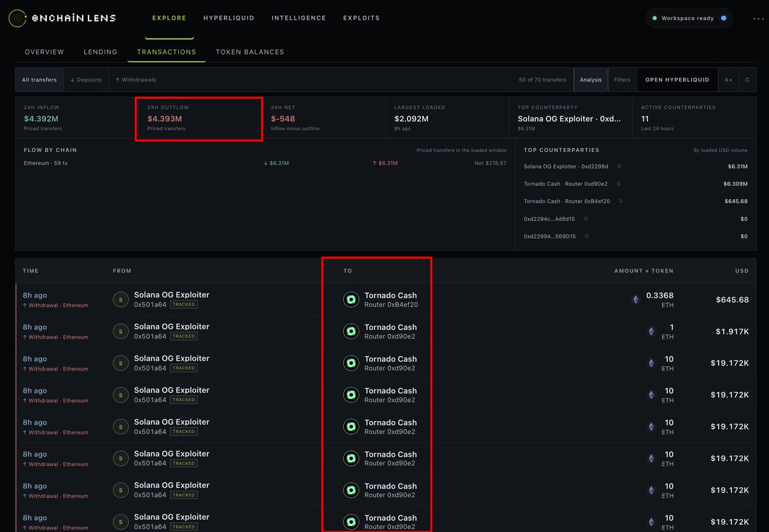The image size is (769, 532).
Task: Open the Lending tab
Action: coord(101,52)
